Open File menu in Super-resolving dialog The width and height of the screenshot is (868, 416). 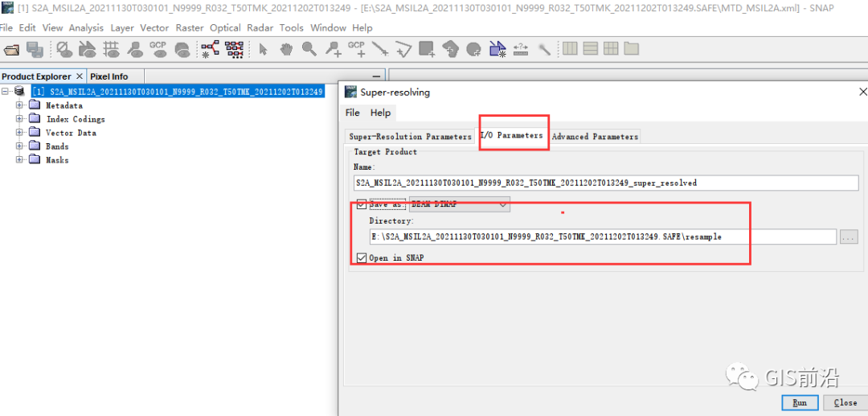[x=353, y=113]
